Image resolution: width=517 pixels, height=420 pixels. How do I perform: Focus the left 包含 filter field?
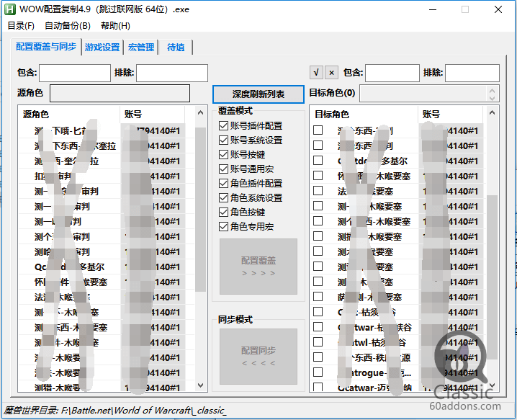tap(75, 73)
